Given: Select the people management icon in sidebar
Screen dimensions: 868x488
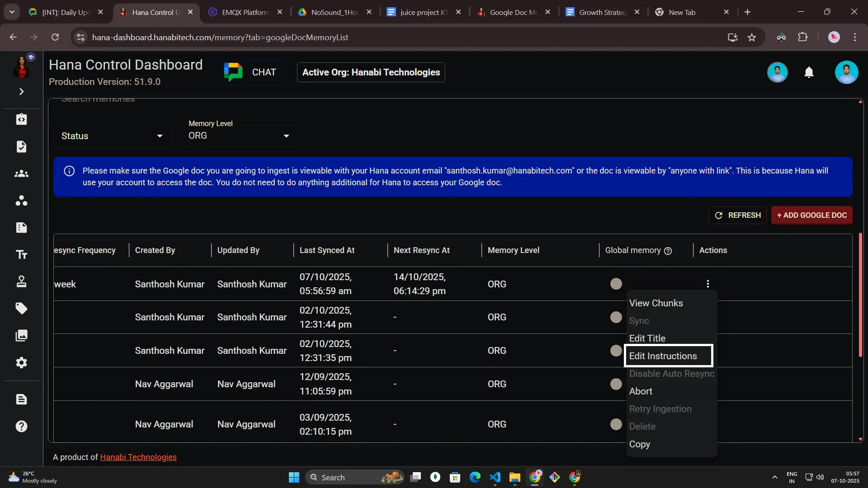Looking at the screenshot, I should pos(21,174).
